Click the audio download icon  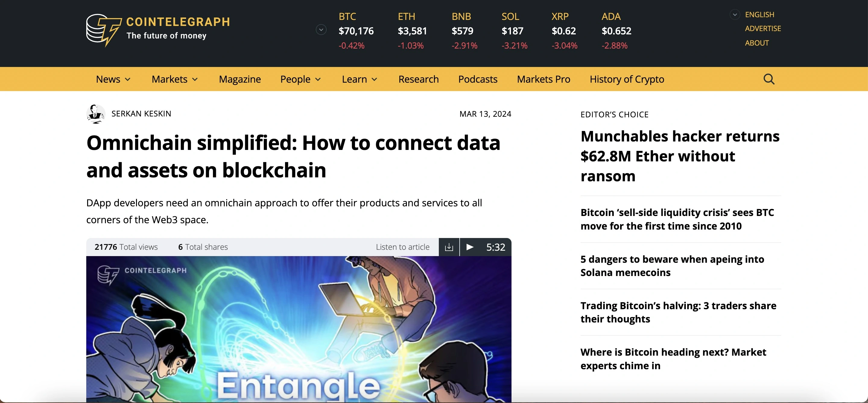[x=449, y=247]
